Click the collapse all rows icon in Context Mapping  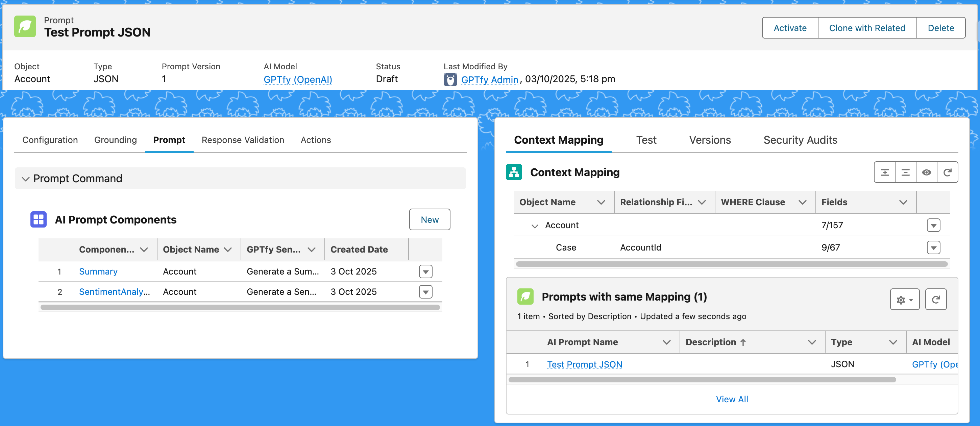point(905,172)
